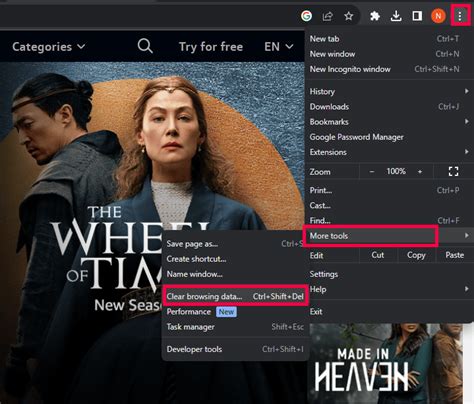
Task: Choose Cast... from the menu
Action: point(389,205)
